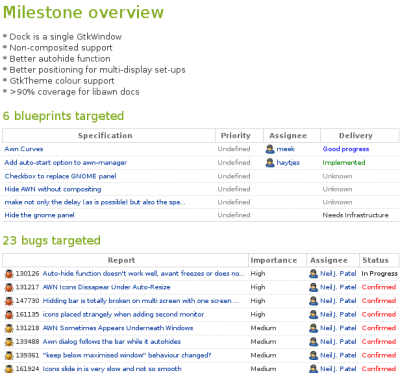Open bug 'Auto-hide function doesn't work well'
400x373 pixels.
click(144, 274)
